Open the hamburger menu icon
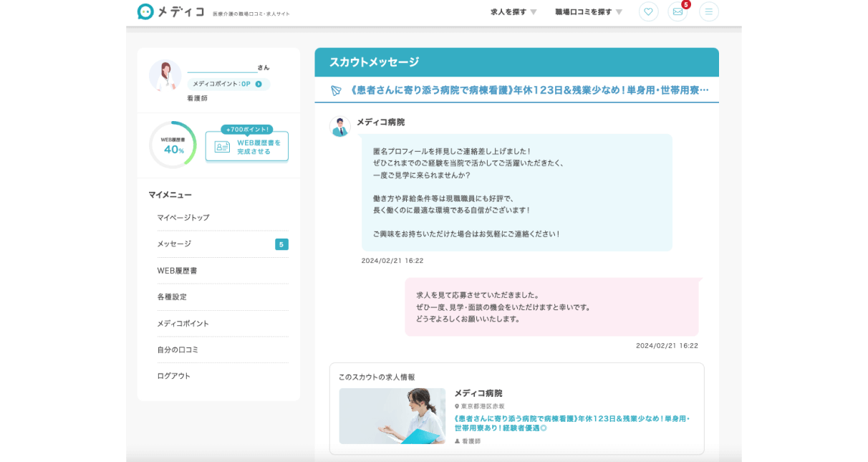The image size is (868, 462). pyautogui.click(x=708, y=11)
